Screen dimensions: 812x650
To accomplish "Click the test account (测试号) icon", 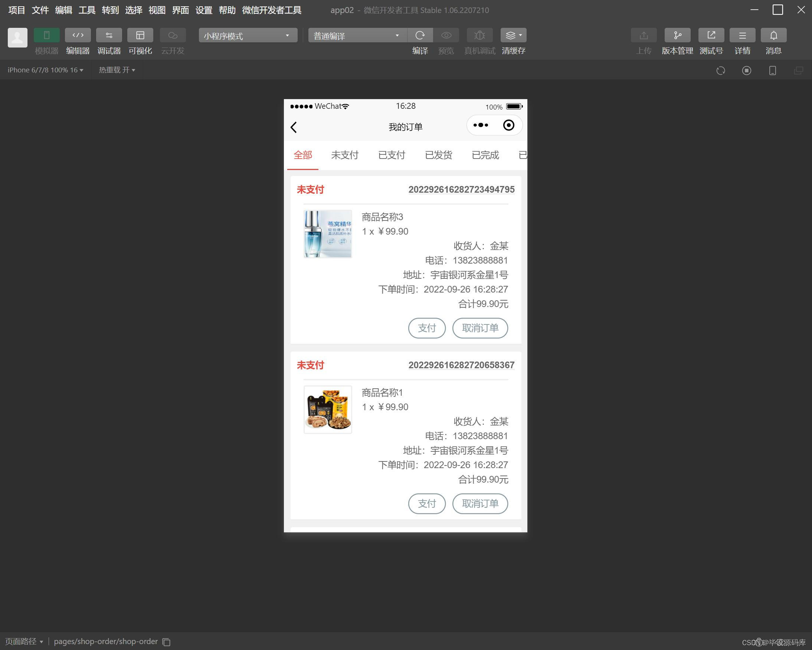I will pos(711,35).
